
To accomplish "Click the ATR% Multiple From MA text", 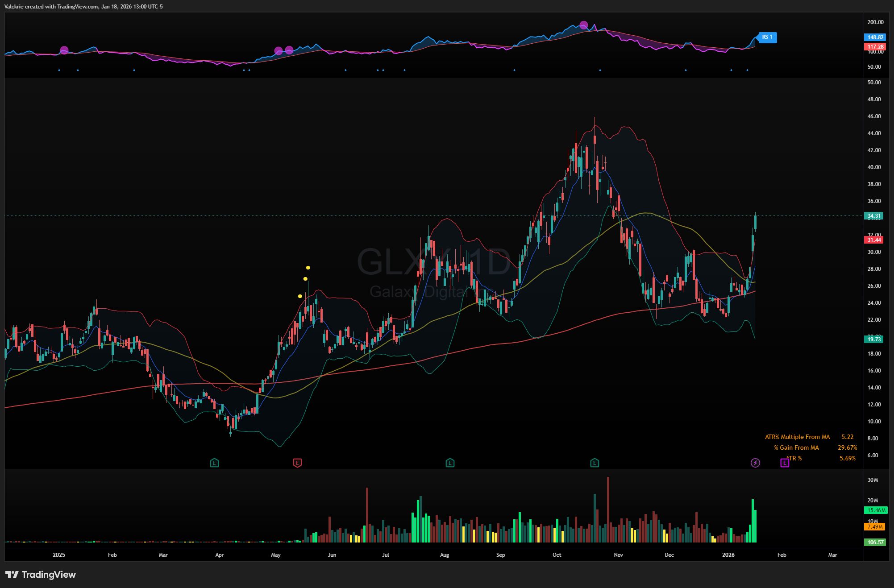I will 797,437.
